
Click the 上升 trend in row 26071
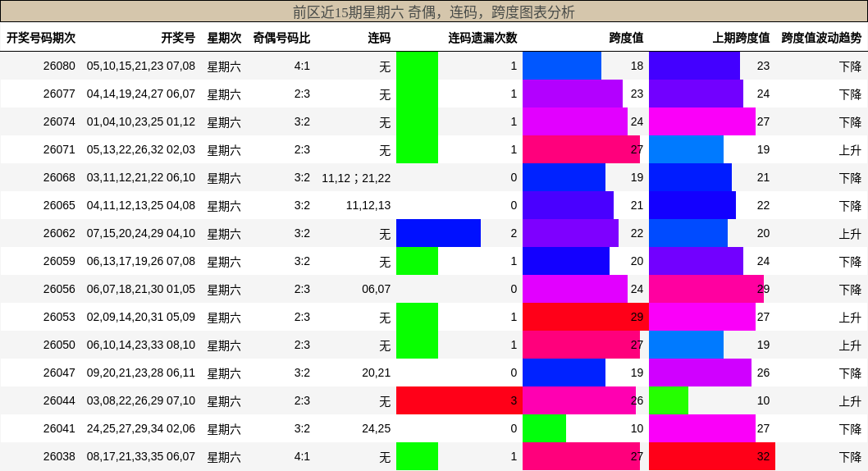[850, 149]
